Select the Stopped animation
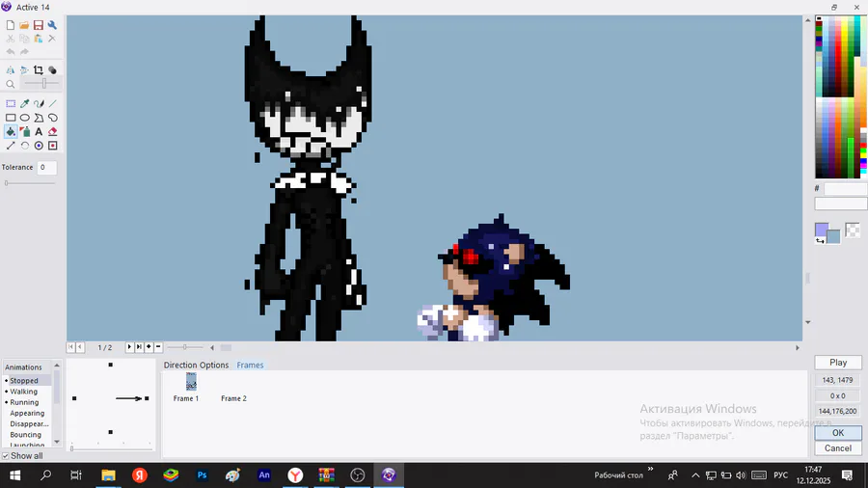Screen dimensions: 868x488 click(24, 381)
